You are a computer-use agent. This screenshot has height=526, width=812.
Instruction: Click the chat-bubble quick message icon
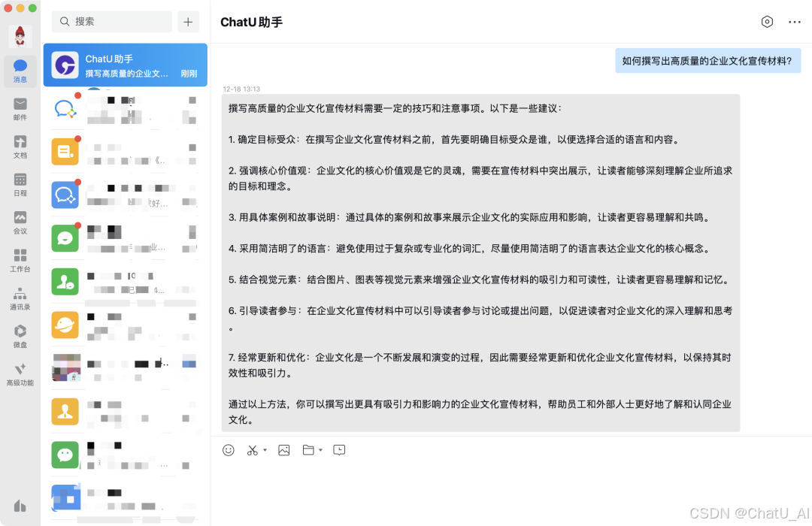click(339, 450)
